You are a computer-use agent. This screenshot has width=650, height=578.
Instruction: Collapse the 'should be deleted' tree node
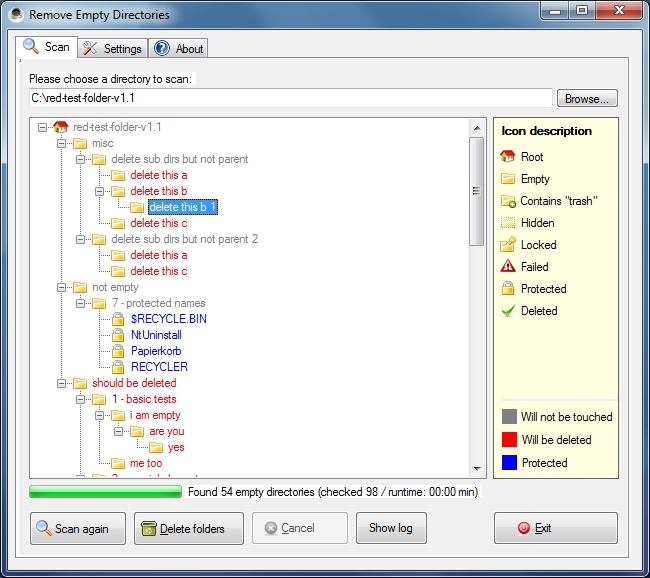click(61, 383)
